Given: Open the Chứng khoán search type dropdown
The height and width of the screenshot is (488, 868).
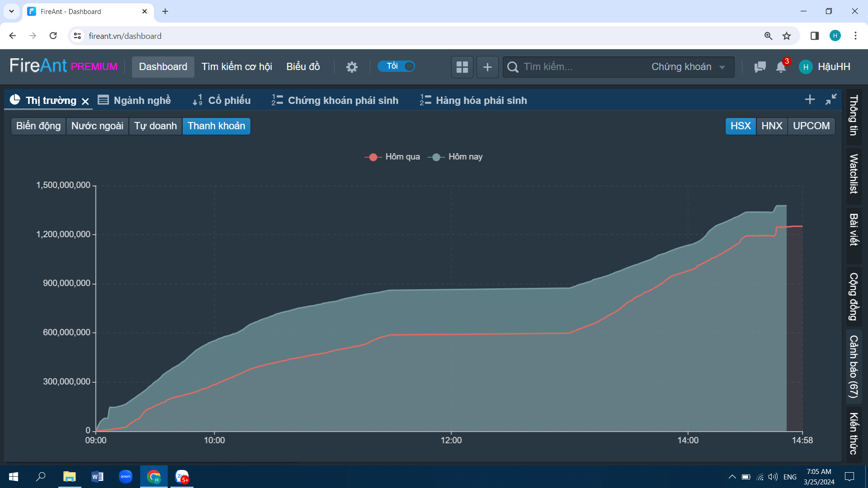Looking at the screenshot, I should 688,67.
